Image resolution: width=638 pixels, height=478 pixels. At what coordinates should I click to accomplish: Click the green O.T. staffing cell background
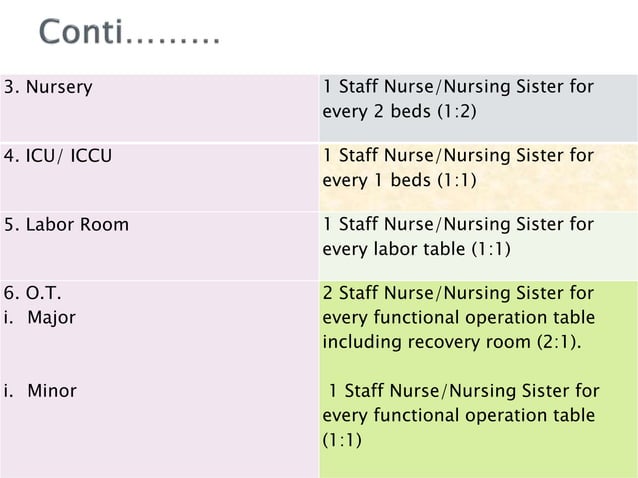[x=560, y=452]
